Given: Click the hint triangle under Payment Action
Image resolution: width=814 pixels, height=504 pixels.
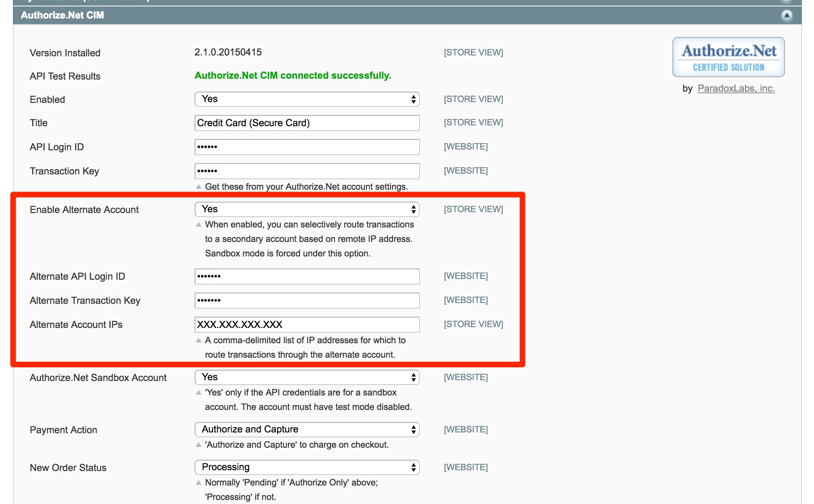Looking at the screenshot, I should [199, 445].
